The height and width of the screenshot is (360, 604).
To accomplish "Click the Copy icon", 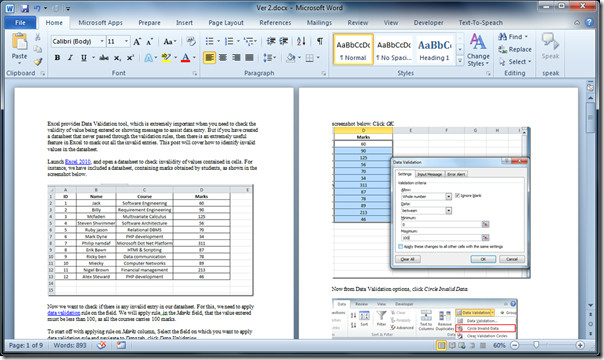I will (38, 49).
